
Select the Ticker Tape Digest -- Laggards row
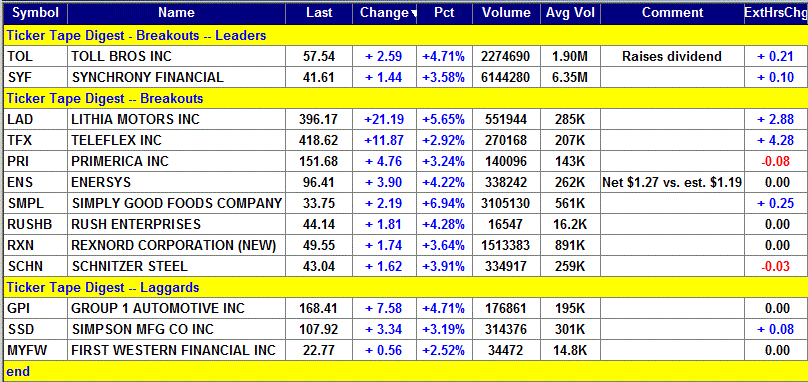tap(404, 287)
